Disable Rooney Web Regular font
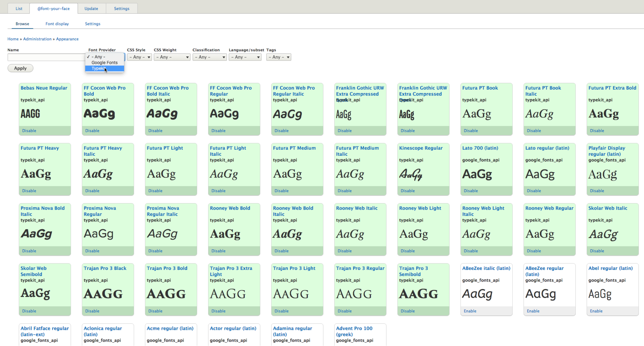The width and height of the screenshot is (644, 346). pos(534,251)
